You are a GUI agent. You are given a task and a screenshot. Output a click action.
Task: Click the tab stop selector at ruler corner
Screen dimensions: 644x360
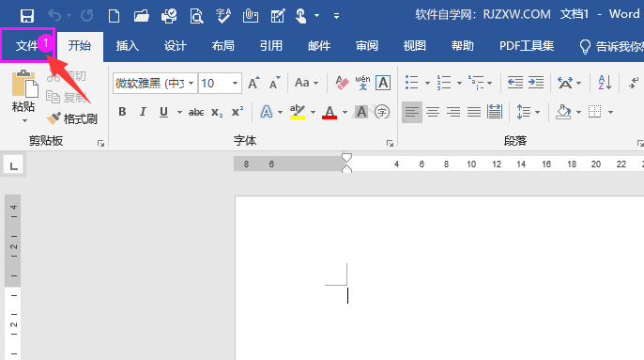pyautogui.click(x=13, y=165)
